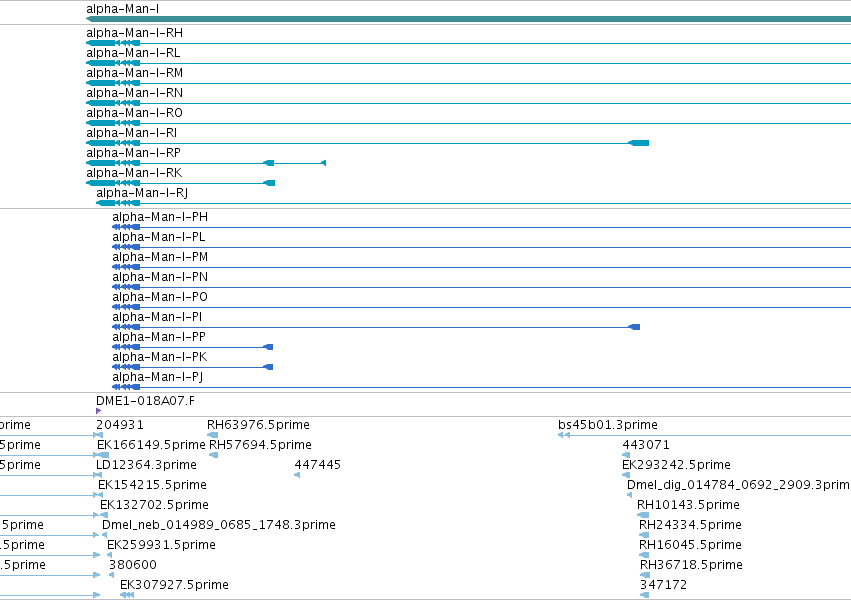Select the alpha-Man-I gene label
The width and height of the screenshot is (851, 600).
pyautogui.click(x=123, y=9)
